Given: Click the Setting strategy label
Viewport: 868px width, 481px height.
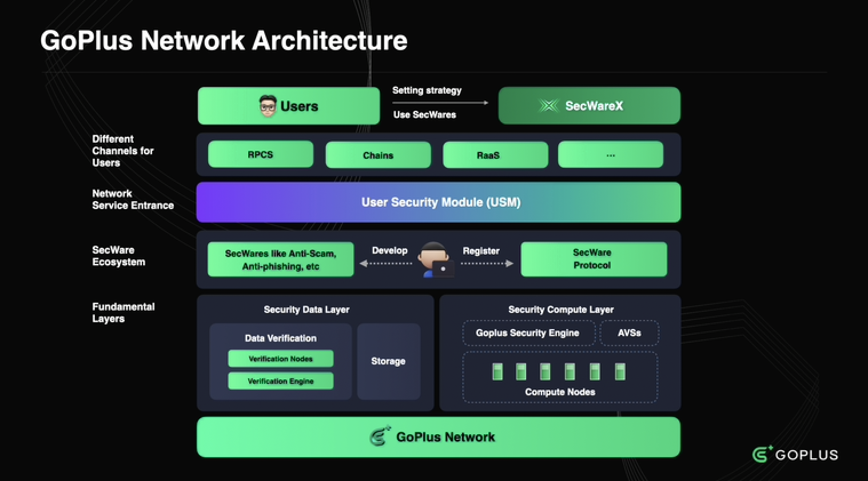Looking at the screenshot, I should [x=427, y=90].
